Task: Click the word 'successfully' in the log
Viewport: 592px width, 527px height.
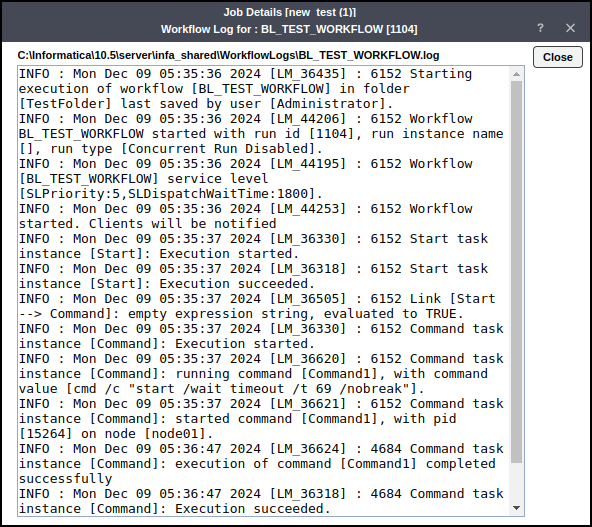Action: [x=65, y=479]
